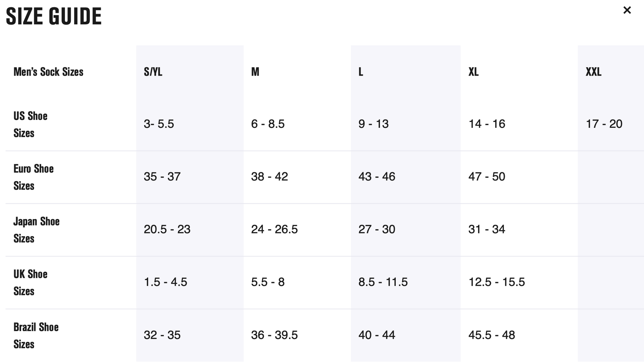The width and height of the screenshot is (644, 363).
Task: Click the US size 9 - 13 cell
Action: 373,124
